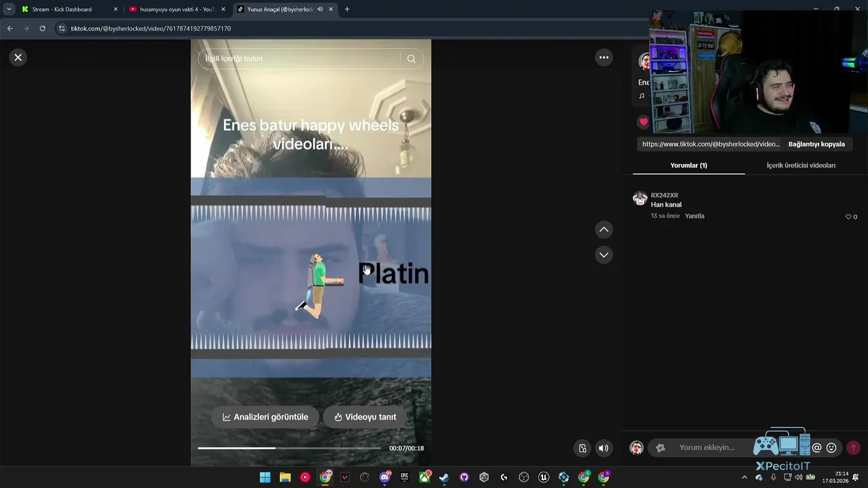Open Xbox app from taskbar
This screenshot has height=488, width=868.
tap(424, 477)
